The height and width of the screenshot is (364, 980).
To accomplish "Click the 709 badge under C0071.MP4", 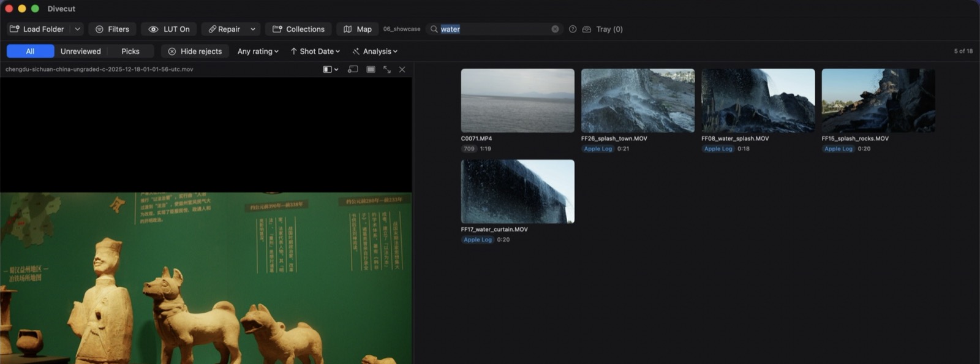I will click(469, 149).
